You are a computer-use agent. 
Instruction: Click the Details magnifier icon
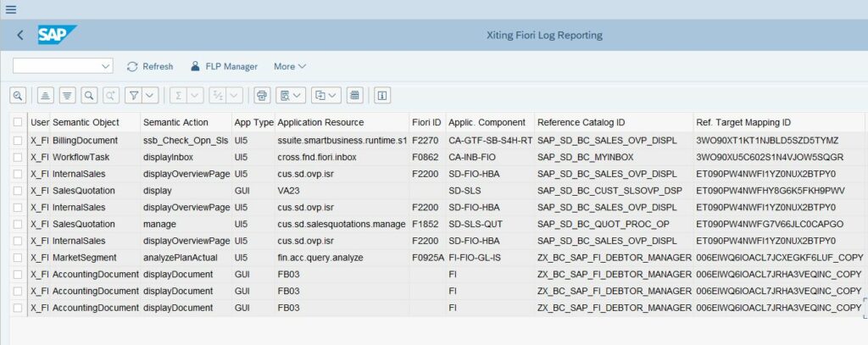(x=18, y=95)
